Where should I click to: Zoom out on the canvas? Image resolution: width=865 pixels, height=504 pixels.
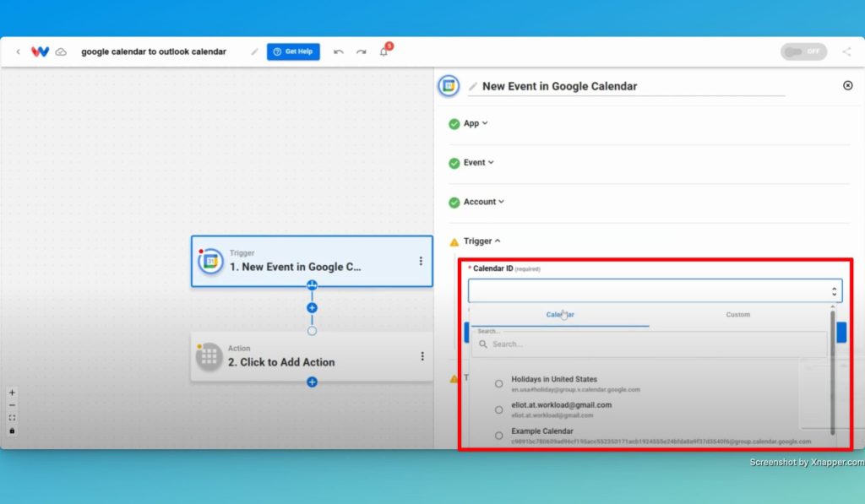(12, 405)
